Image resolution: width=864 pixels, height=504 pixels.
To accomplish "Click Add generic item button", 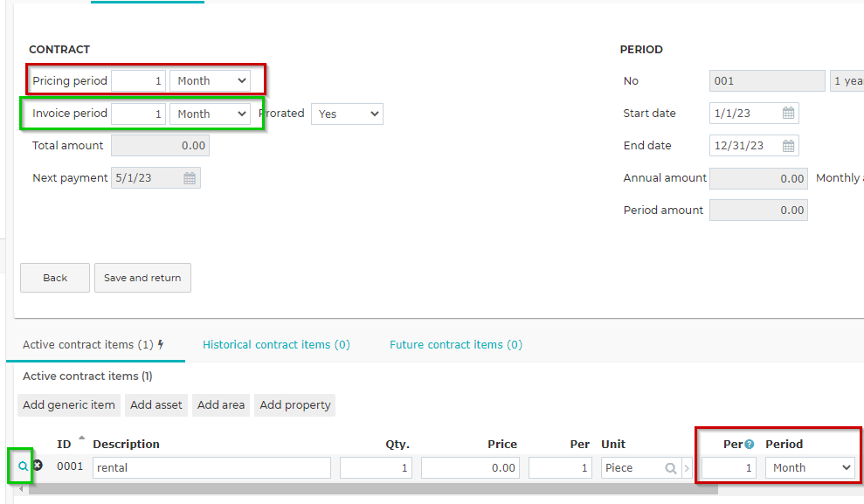I will [x=69, y=404].
